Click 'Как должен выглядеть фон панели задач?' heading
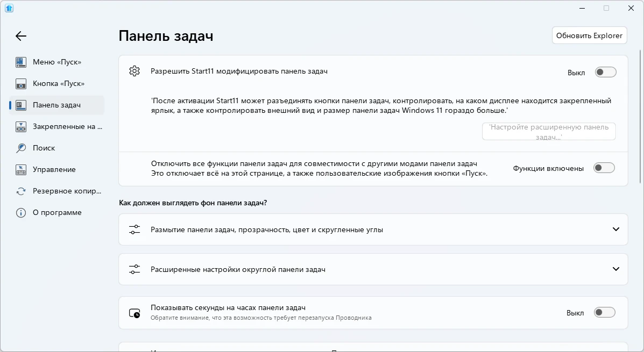This screenshot has width=644, height=352. click(x=193, y=203)
